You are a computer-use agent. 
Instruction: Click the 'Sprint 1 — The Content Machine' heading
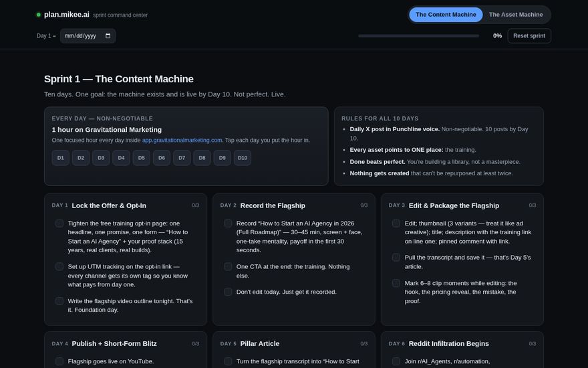118,79
